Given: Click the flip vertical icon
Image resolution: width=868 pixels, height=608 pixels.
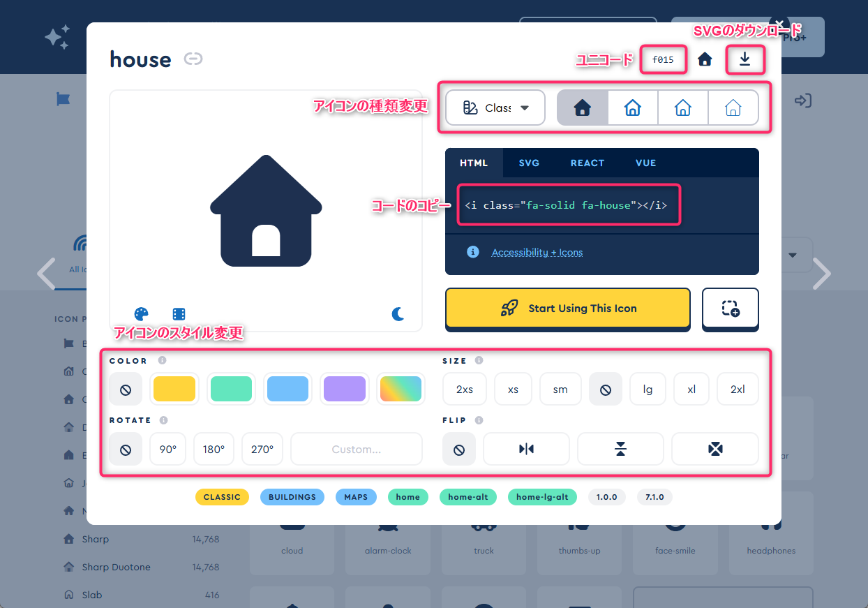Looking at the screenshot, I should pyautogui.click(x=620, y=449).
